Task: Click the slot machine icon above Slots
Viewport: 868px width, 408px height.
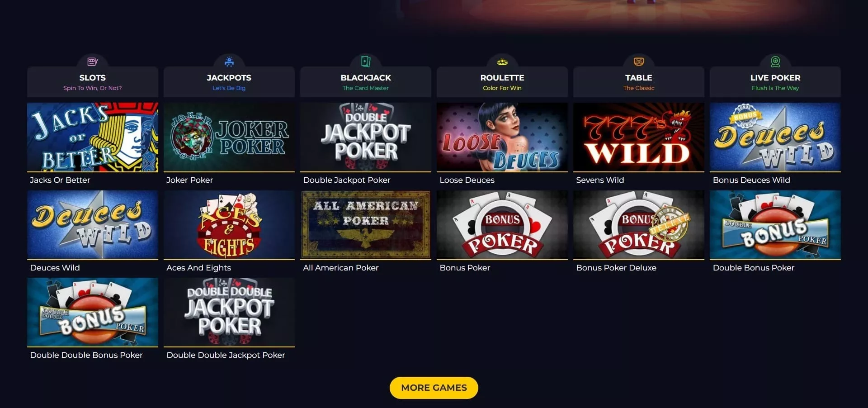Action: [93, 62]
